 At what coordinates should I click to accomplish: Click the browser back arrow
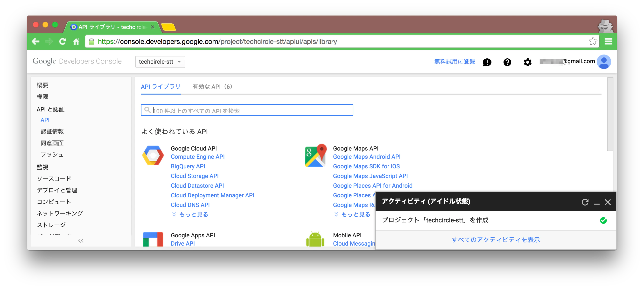coord(35,41)
